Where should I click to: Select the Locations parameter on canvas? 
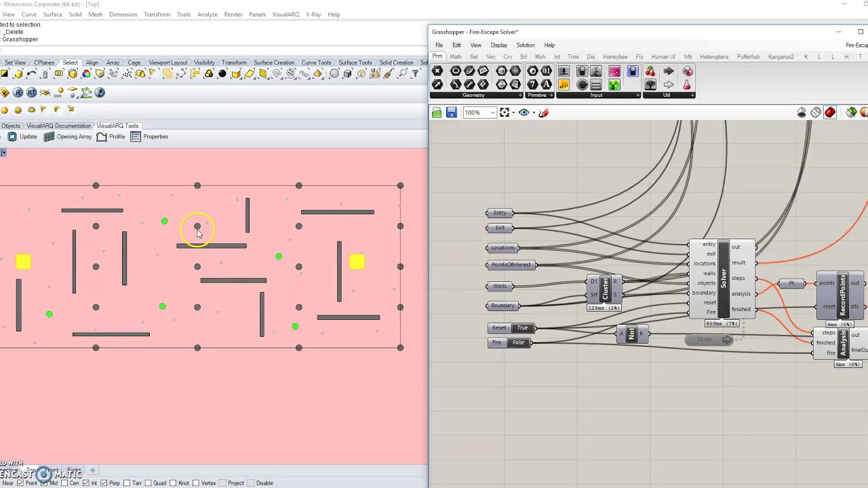(x=502, y=248)
